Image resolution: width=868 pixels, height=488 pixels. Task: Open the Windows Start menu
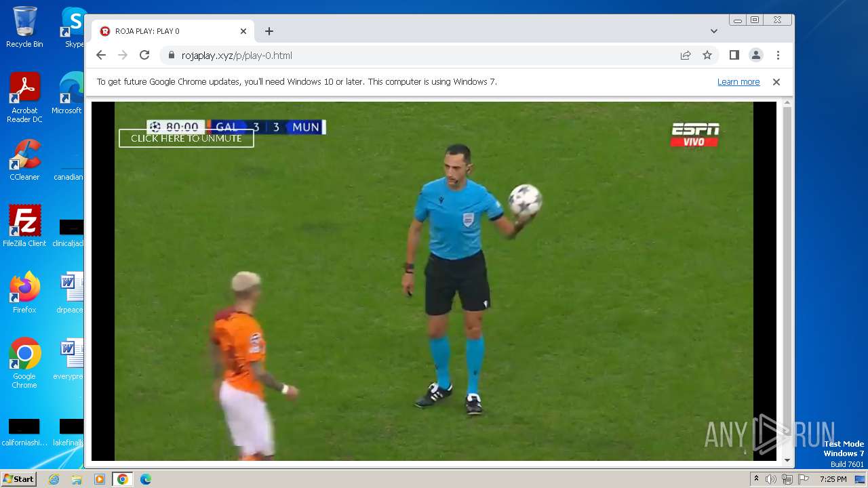(x=18, y=479)
